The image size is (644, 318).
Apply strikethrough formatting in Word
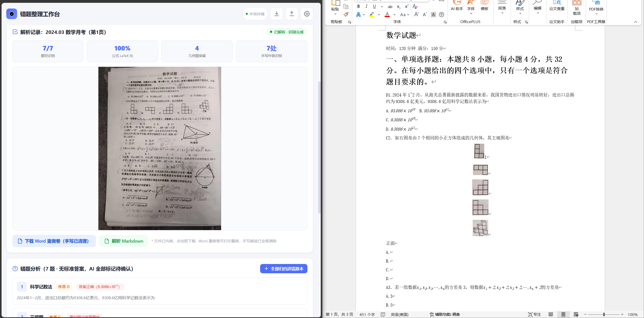tap(390, 7)
